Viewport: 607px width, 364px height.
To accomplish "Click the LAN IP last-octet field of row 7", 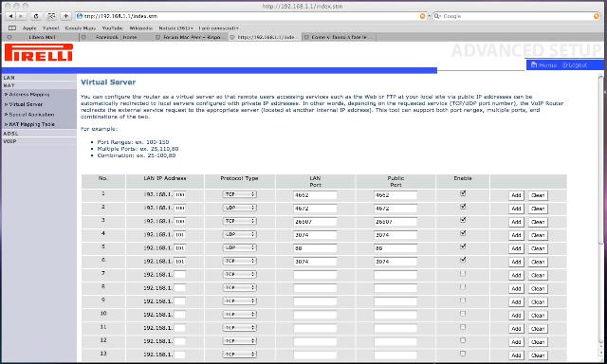I will (179, 275).
